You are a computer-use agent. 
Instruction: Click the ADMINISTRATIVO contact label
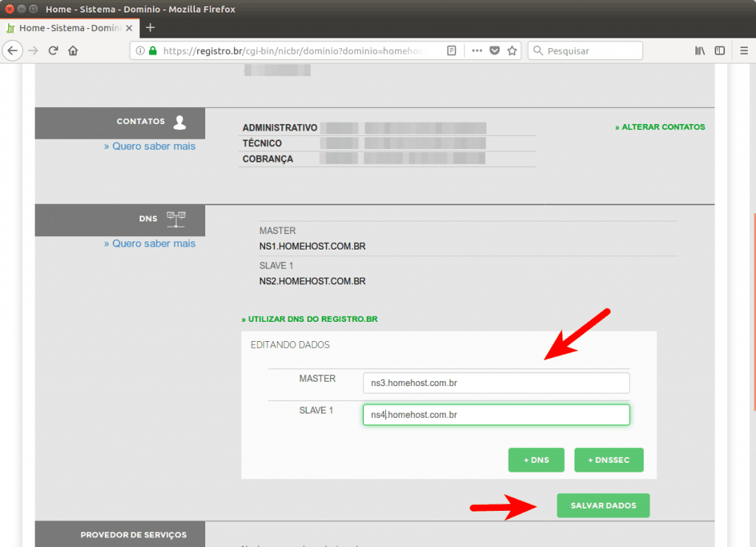[x=280, y=128]
